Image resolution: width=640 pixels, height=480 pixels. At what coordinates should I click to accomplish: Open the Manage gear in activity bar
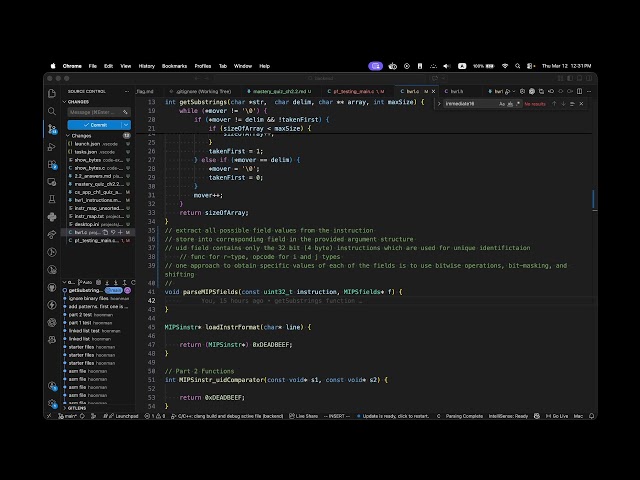coord(52,403)
